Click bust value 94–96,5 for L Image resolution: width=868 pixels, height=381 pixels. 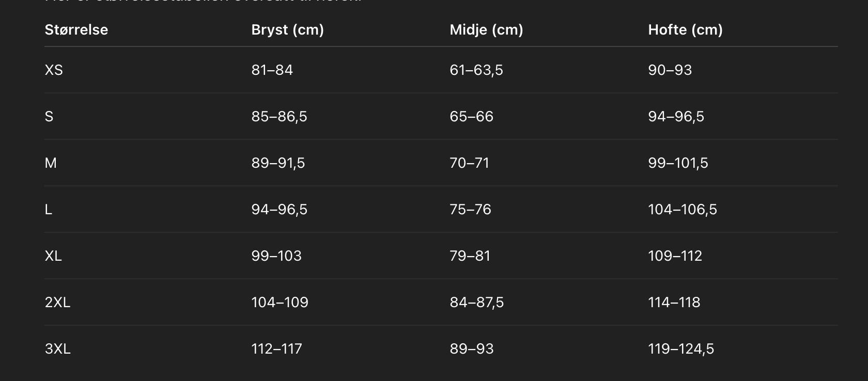[x=279, y=210]
